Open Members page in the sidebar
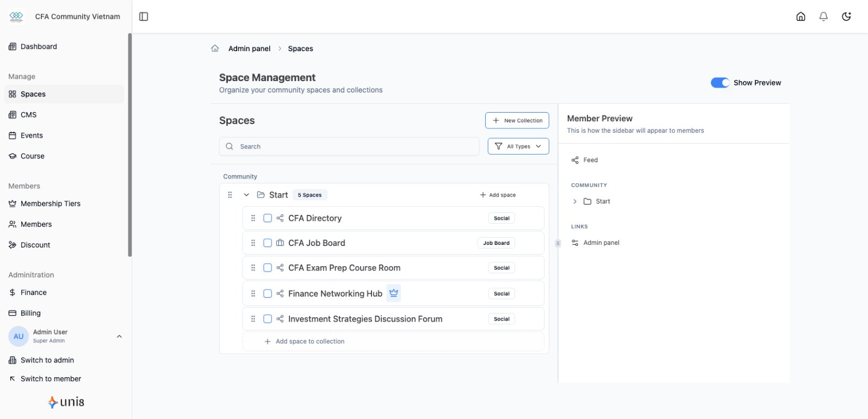The width and height of the screenshot is (868, 419). pyautogui.click(x=64, y=224)
